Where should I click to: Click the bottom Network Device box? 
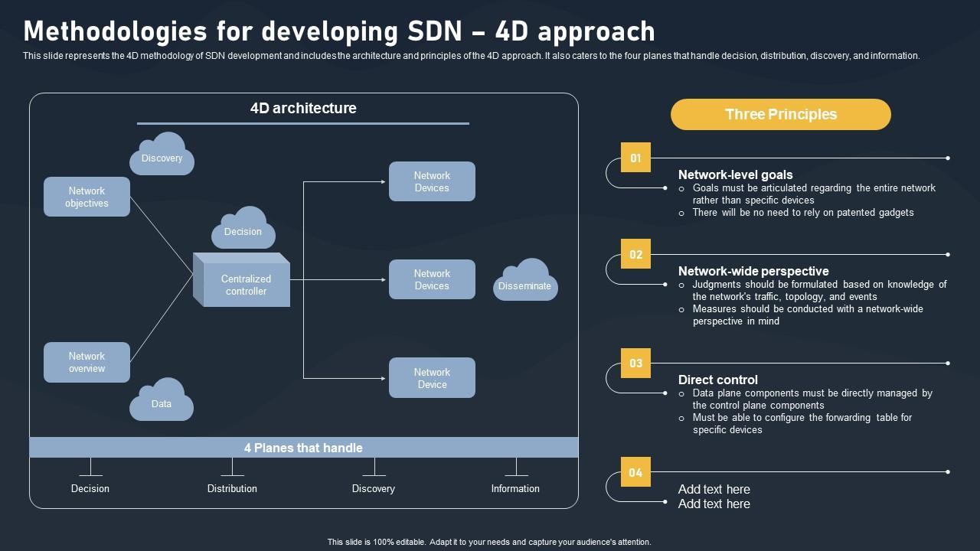pos(432,378)
